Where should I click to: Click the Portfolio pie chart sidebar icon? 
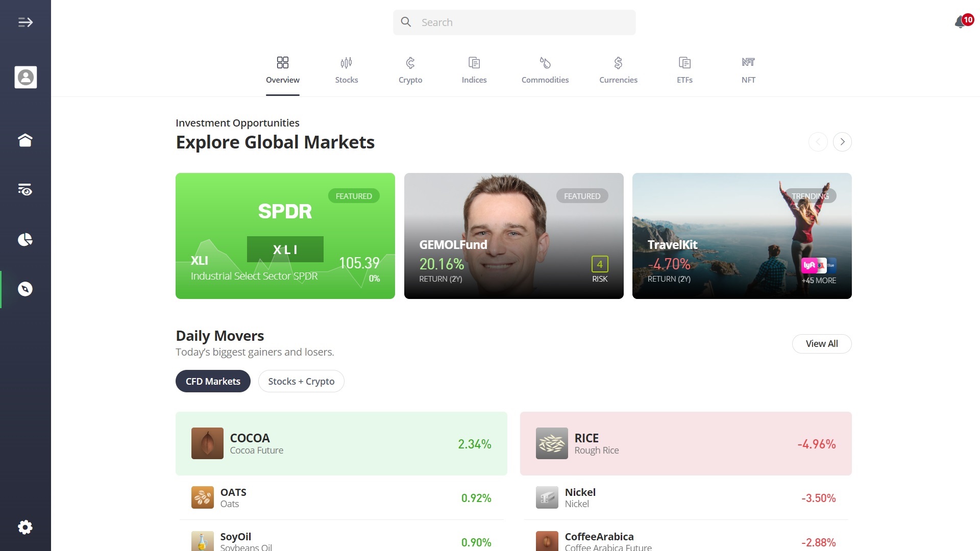(x=26, y=239)
